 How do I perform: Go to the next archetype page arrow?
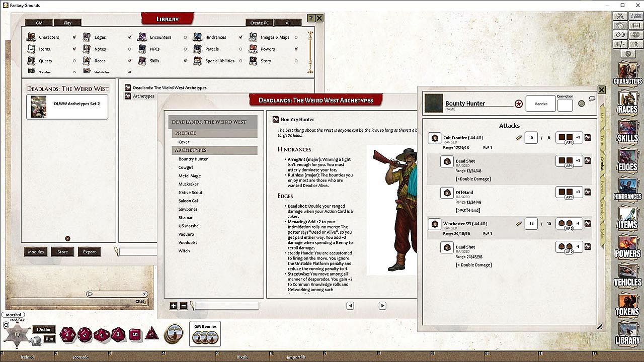[x=382, y=306]
